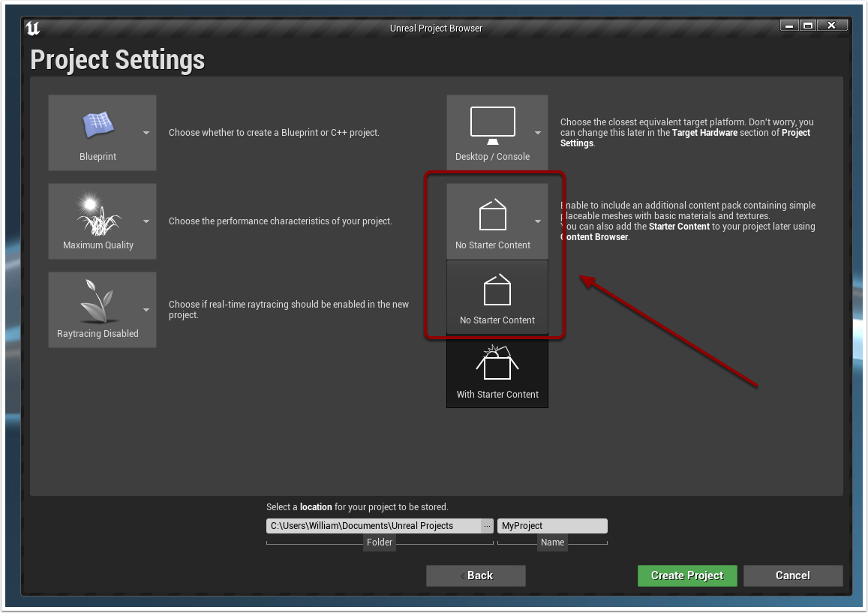The width and height of the screenshot is (868, 613).
Task: Click the Unreal Engine logo icon
Action: pyautogui.click(x=33, y=28)
